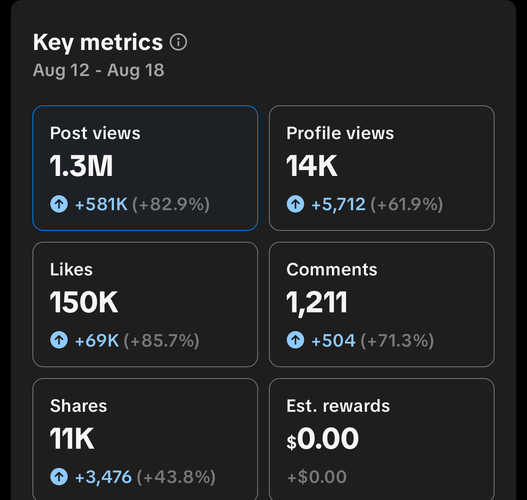Click the up-arrow icon in Profile views

point(295,204)
